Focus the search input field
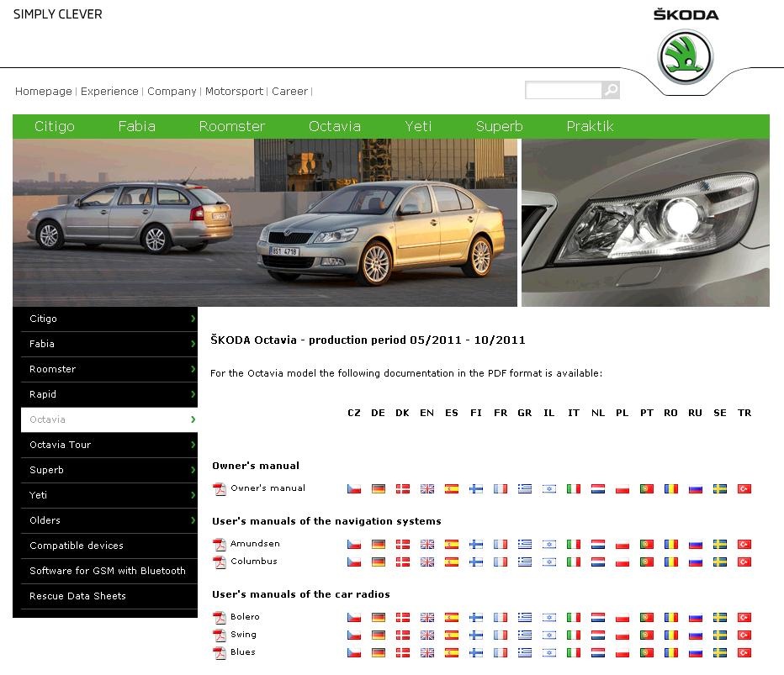This screenshot has width=784, height=675. click(564, 90)
